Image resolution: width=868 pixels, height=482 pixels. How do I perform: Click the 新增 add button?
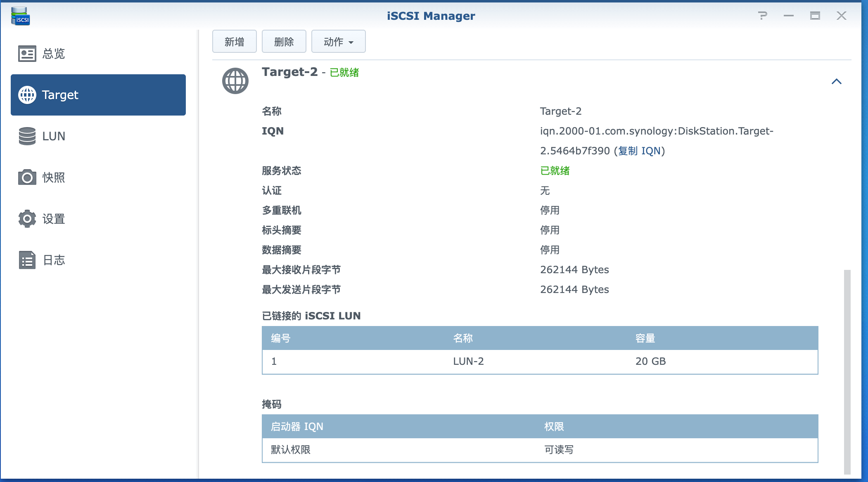(234, 42)
